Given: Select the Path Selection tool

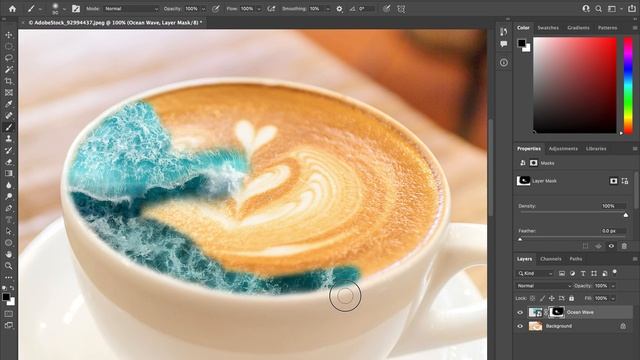Looking at the screenshot, I should click(9, 231).
